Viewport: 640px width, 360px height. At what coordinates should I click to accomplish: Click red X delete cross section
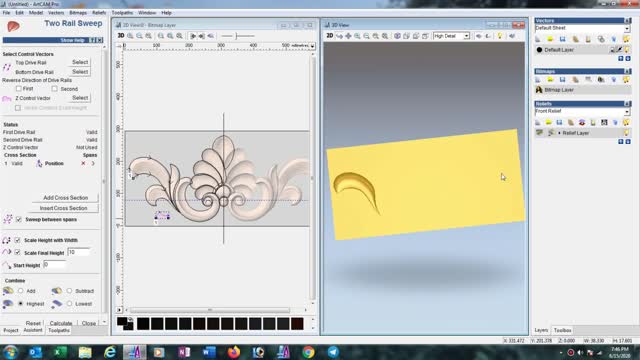(83, 163)
